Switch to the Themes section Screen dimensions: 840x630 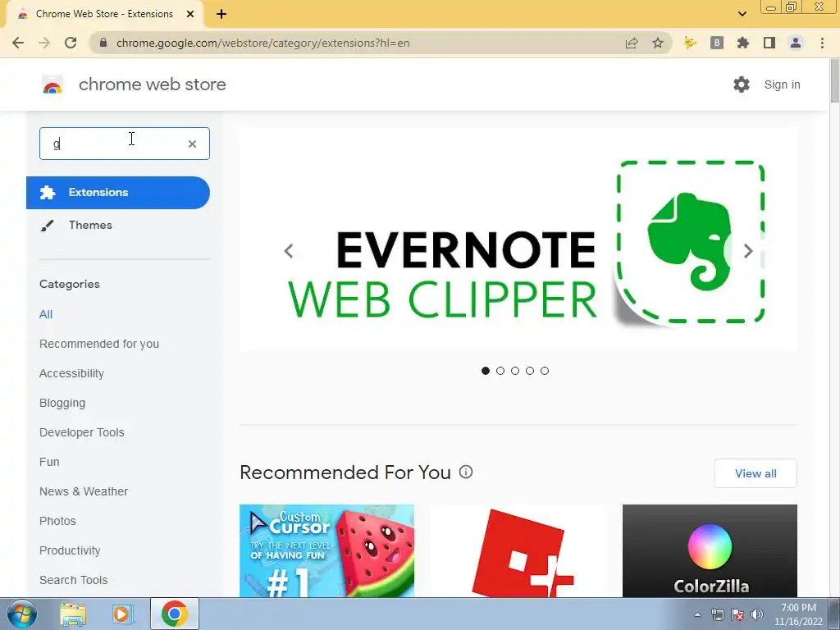tap(90, 225)
